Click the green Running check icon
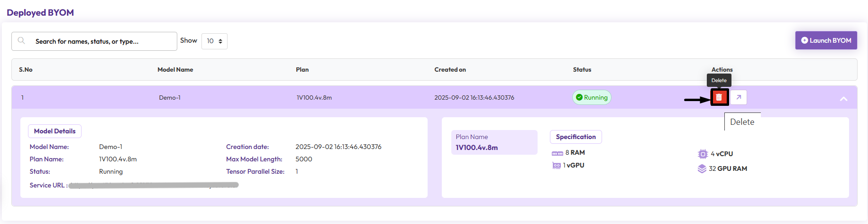Image resolution: width=868 pixels, height=224 pixels. pyautogui.click(x=579, y=97)
